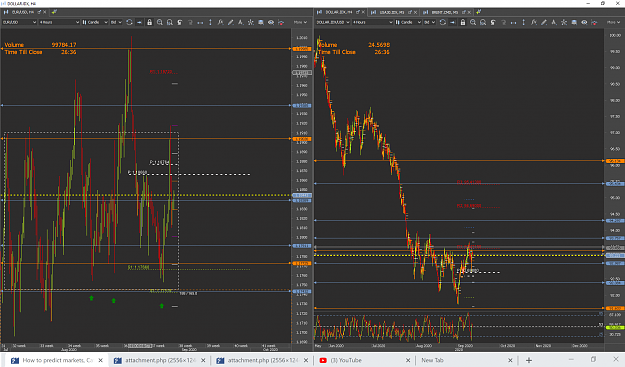This screenshot has width=625, height=367.
Task: Click auto-shift arrow icon in EUR/USD toolbar
Action: (139, 22)
